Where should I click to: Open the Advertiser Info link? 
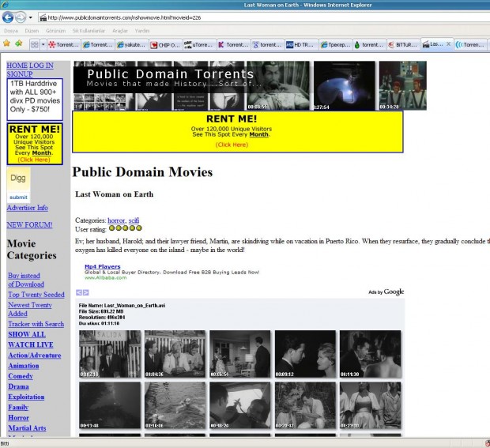tap(28, 208)
